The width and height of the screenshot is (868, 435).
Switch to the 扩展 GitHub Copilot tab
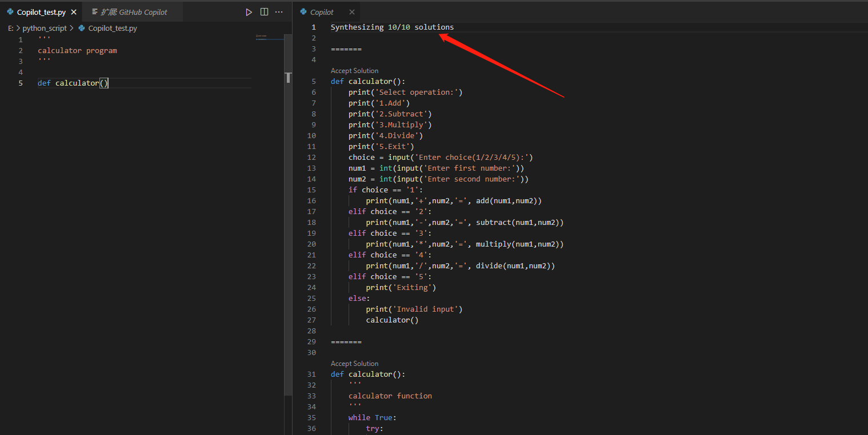pyautogui.click(x=134, y=12)
